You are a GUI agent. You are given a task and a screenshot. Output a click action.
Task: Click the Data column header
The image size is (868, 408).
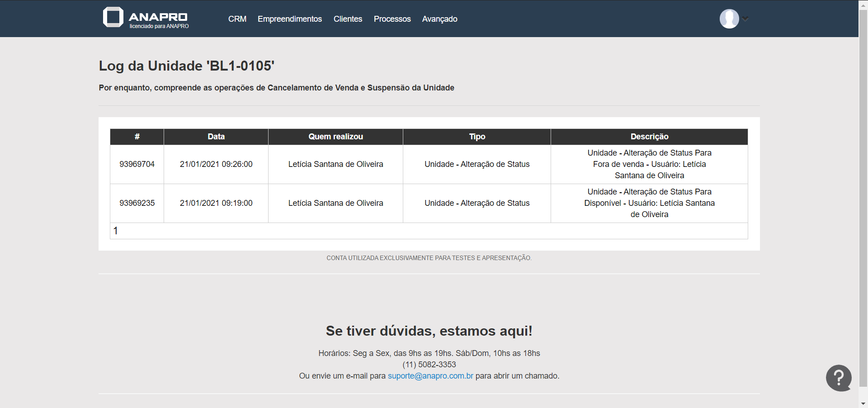[x=216, y=137]
